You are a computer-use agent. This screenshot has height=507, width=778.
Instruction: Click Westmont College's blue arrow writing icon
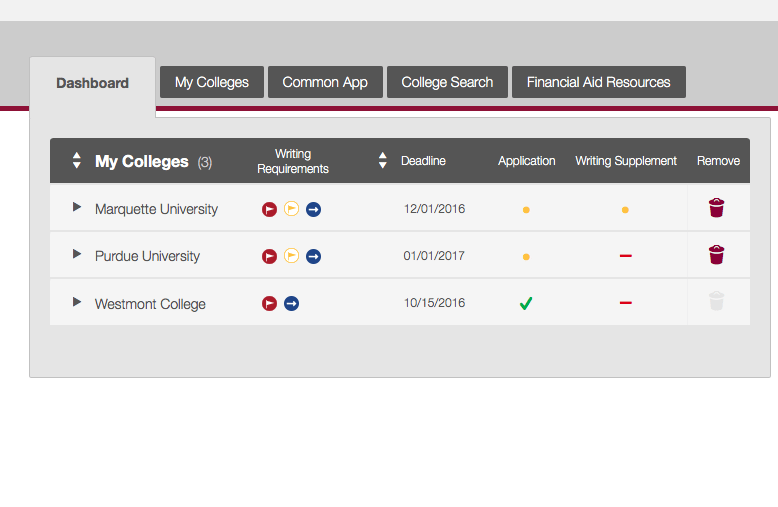coord(291,303)
